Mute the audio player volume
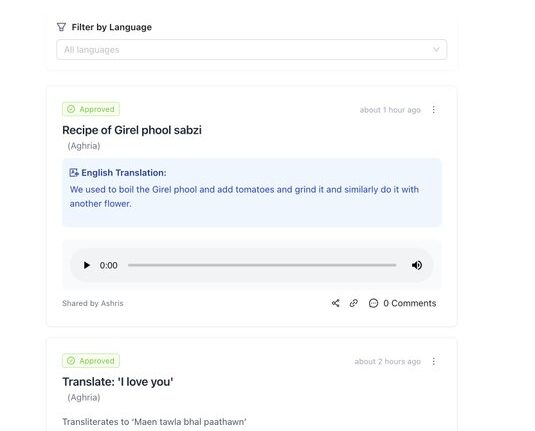535x431 pixels. (x=417, y=265)
